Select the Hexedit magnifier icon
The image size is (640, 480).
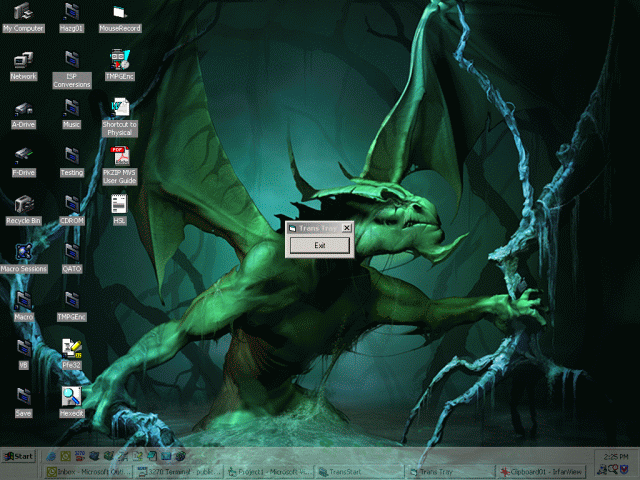tap(71, 397)
